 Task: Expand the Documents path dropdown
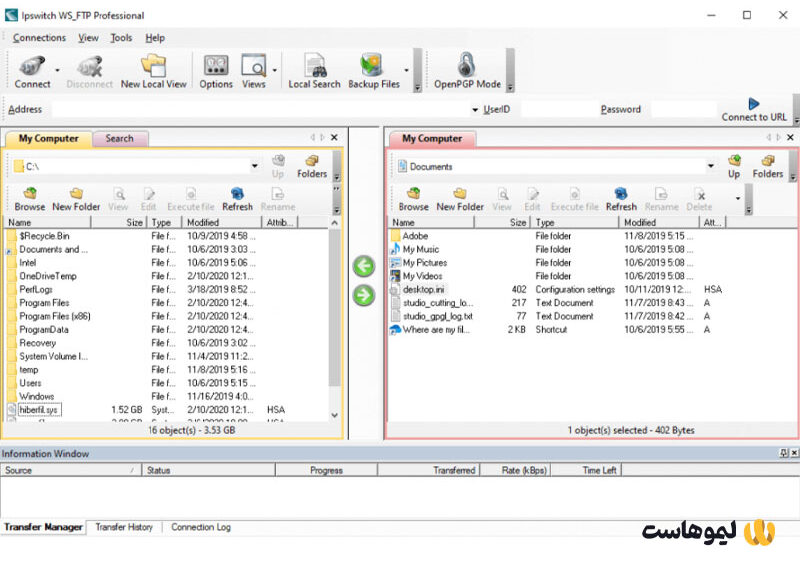[710, 166]
